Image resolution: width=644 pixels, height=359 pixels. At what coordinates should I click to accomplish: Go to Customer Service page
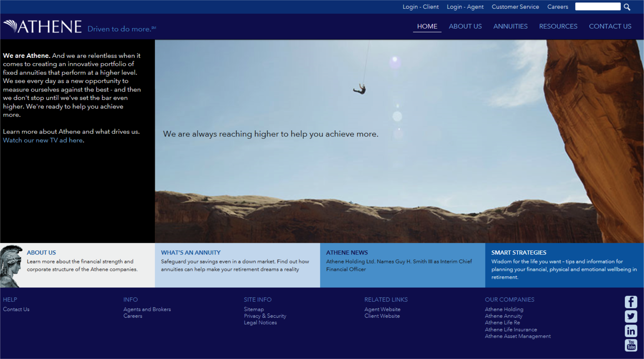(x=515, y=7)
